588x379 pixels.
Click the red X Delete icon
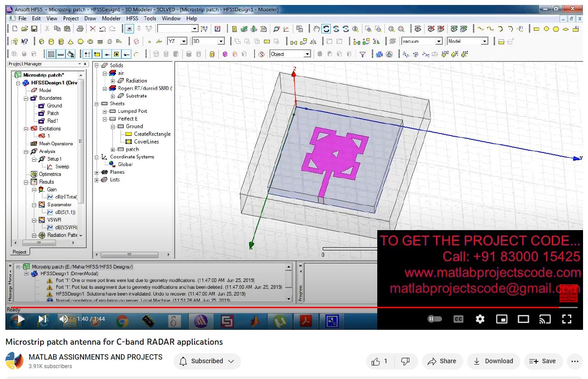pos(93,29)
